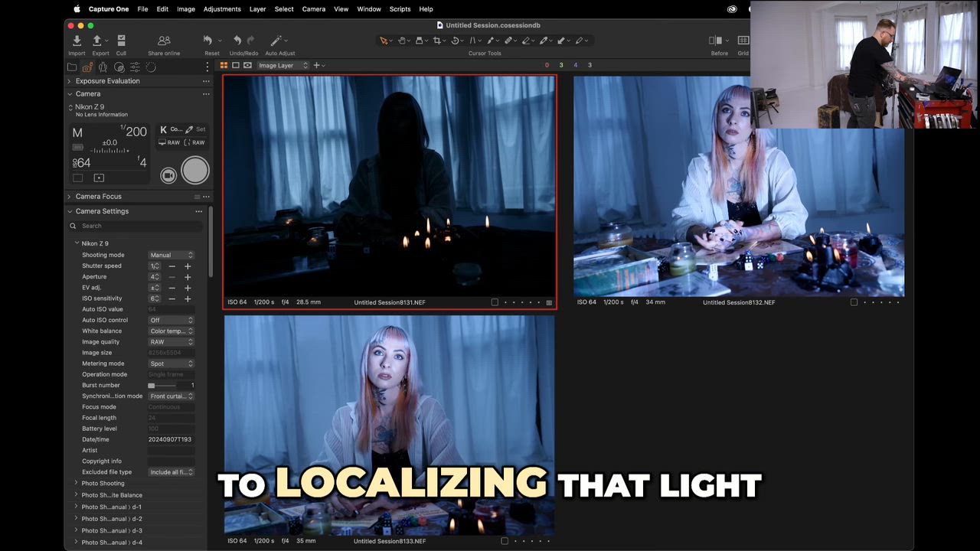Tick the selection checkbox under Untitled Session8132.NEF
The image size is (980, 551).
point(854,302)
